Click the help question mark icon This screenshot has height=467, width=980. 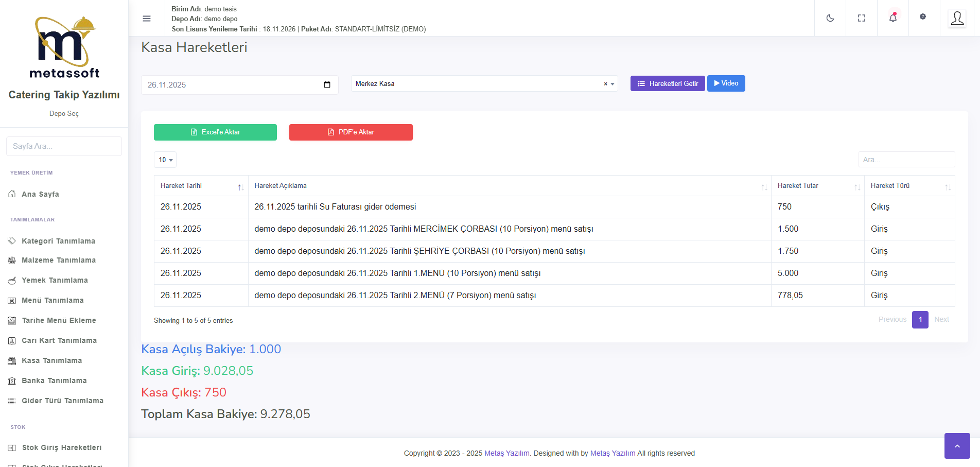[x=923, y=17]
